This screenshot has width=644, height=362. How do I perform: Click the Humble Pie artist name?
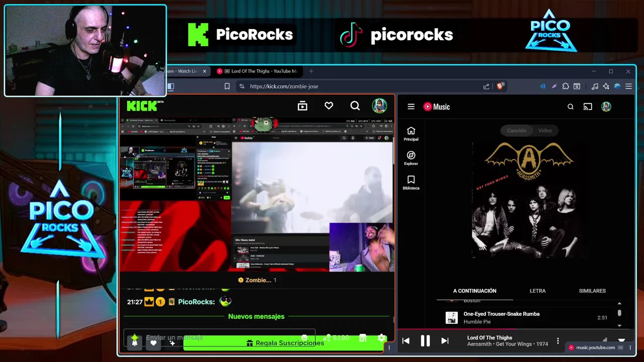click(x=477, y=322)
